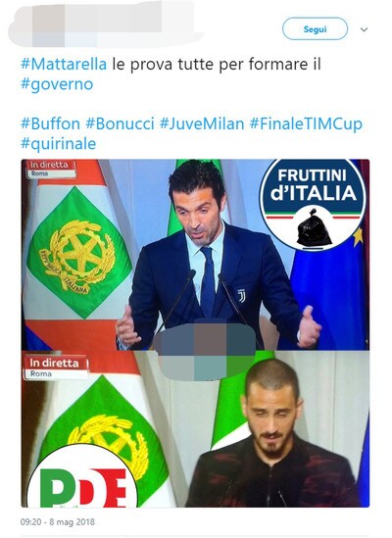Viewport: 392px width, 538px height.
Task: Click the Fruttini d'Italia logo
Action: 313,205
